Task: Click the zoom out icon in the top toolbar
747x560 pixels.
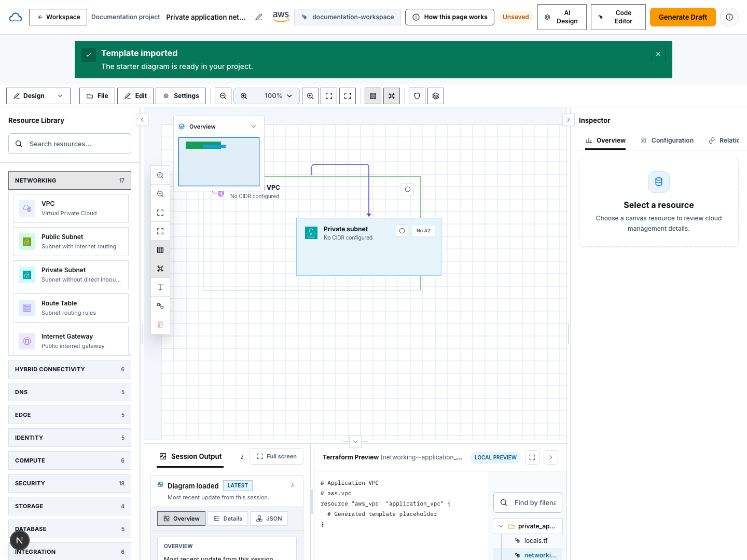Action: (223, 96)
